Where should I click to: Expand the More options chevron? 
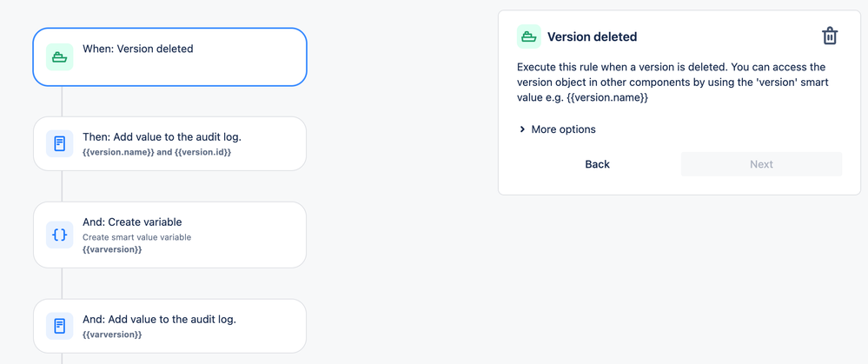(x=522, y=129)
